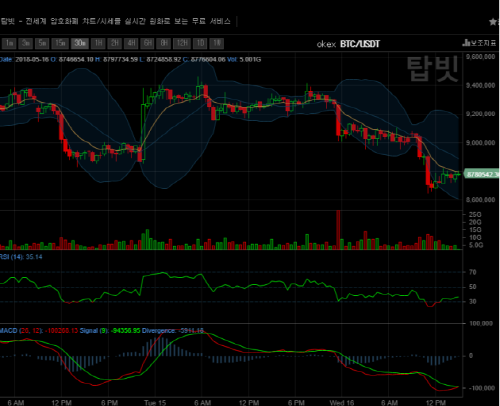Click the MACD indicator label

39,331
